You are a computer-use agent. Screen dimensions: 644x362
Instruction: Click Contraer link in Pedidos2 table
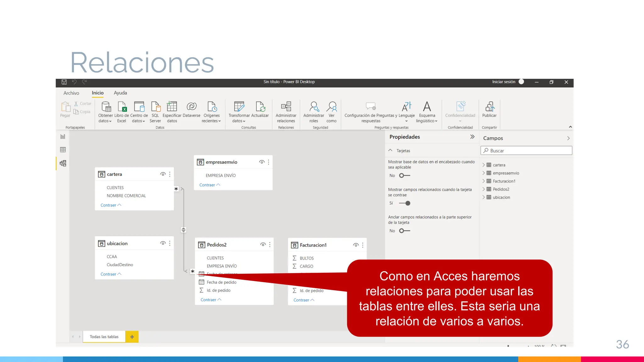(211, 300)
